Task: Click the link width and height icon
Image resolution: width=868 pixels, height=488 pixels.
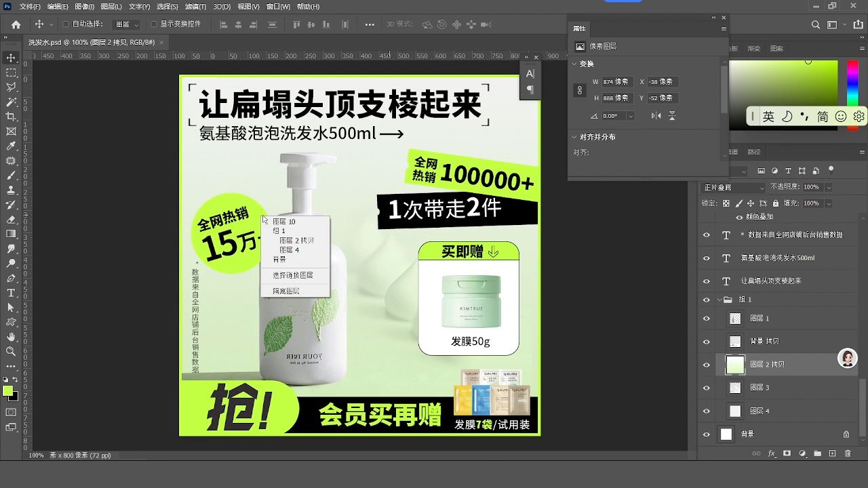Action: coord(580,90)
